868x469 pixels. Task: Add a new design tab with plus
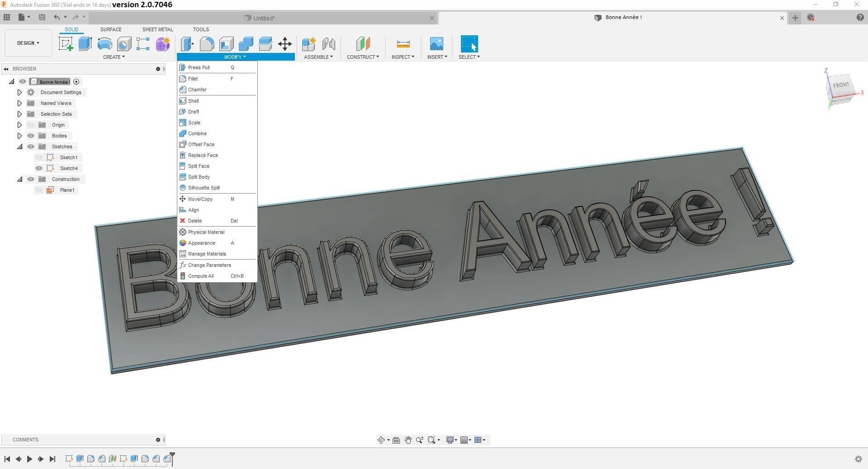pos(795,18)
